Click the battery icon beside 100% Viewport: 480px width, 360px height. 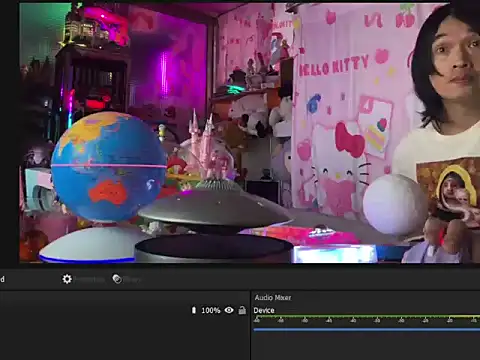[x=194, y=310]
